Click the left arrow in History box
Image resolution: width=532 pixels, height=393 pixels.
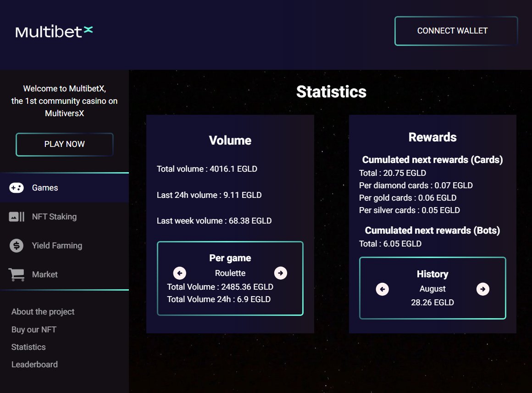point(382,289)
